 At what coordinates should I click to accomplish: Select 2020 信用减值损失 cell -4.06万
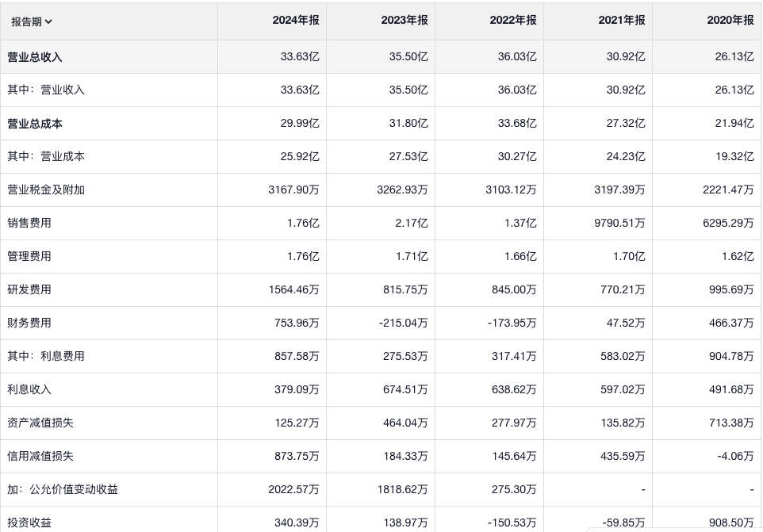pyautogui.click(x=737, y=457)
